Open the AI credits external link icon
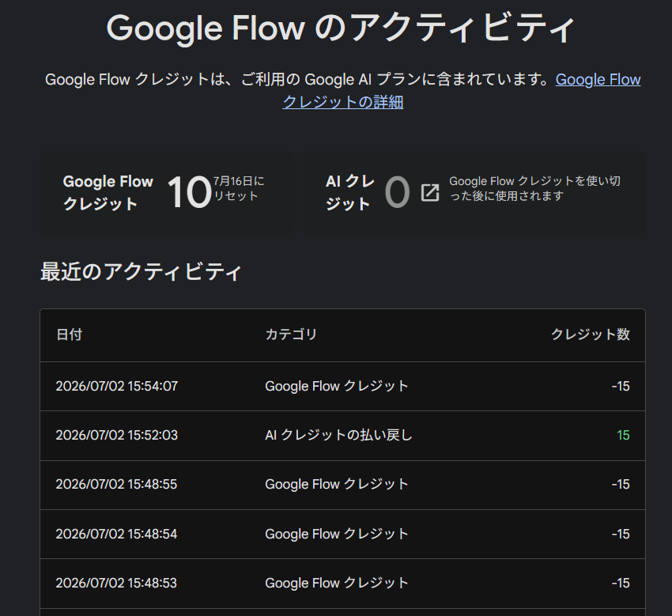The image size is (672, 616). (x=430, y=192)
